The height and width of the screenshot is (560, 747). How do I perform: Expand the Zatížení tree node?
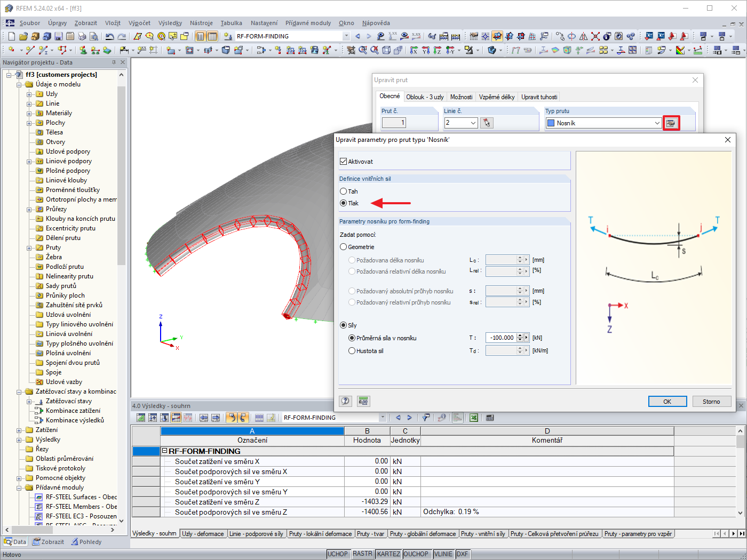tap(19, 430)
